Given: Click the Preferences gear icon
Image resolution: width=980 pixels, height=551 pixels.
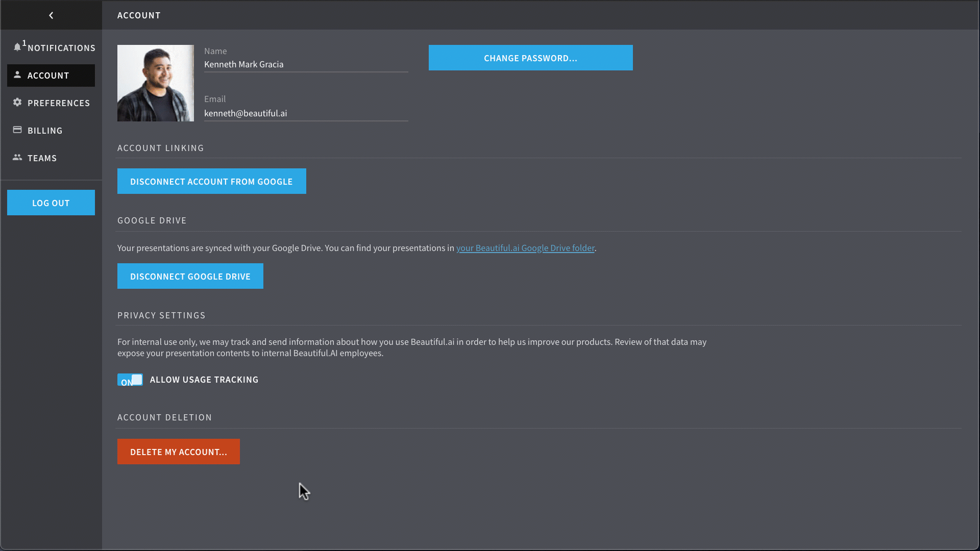Looking at the screenshot, I should pos(17,102).
